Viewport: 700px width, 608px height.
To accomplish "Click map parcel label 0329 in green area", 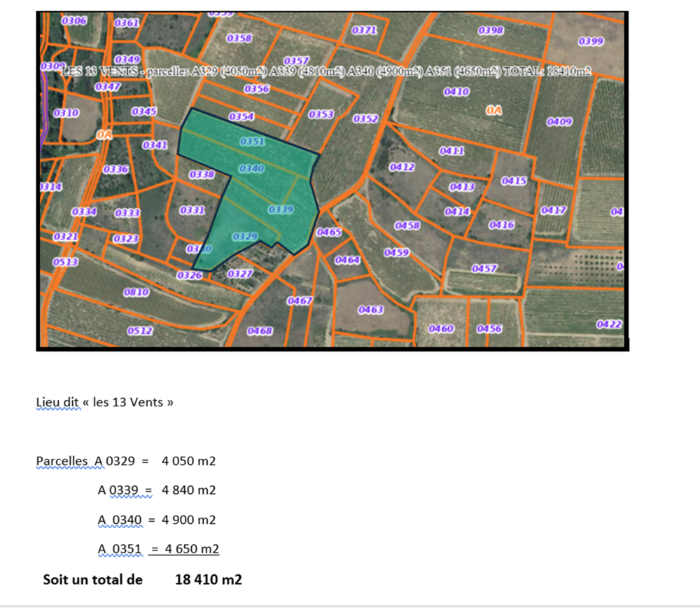I will coord(245,236).
